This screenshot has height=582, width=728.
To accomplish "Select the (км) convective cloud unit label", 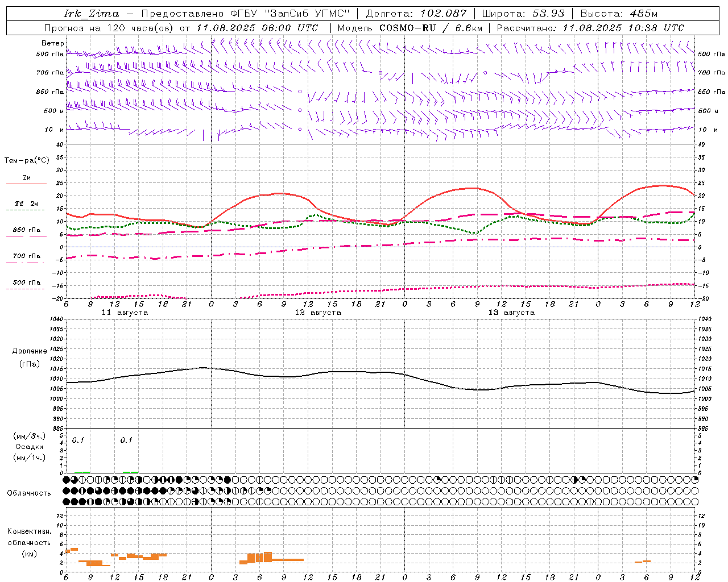I will (x=29, y=554).
